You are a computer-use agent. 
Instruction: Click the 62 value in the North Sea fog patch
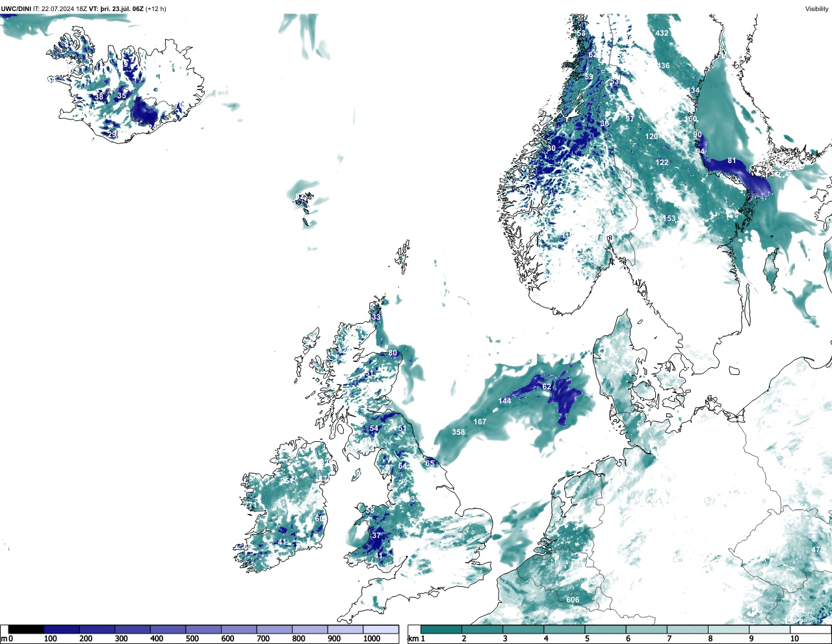coord(547,387)
